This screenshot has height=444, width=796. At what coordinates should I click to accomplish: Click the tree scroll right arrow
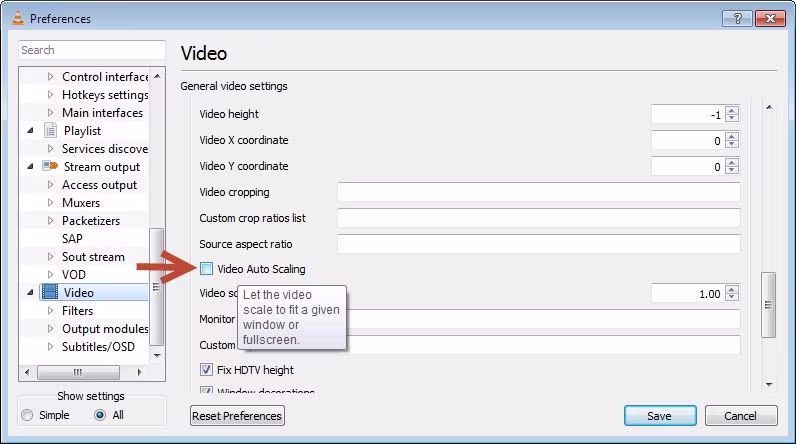coord(140,372)
